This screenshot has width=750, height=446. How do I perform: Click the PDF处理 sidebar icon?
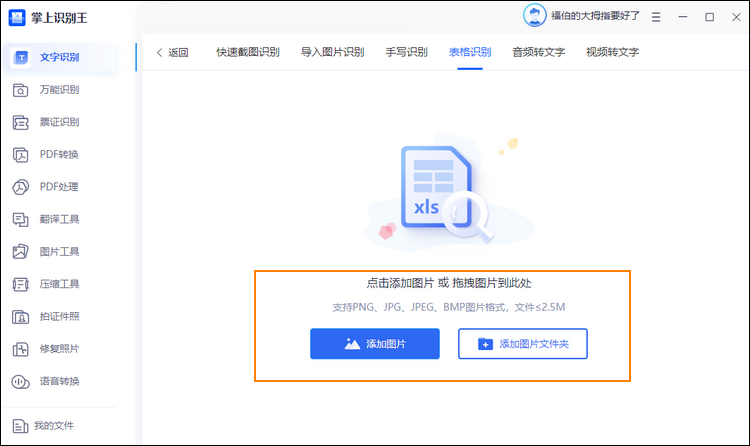click(20, 187)
